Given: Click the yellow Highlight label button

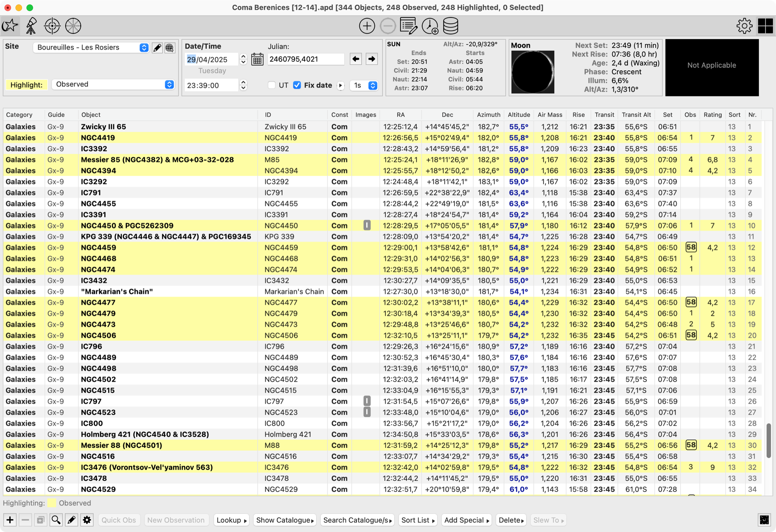Looking at the screenshot, I should click(26, 85).
